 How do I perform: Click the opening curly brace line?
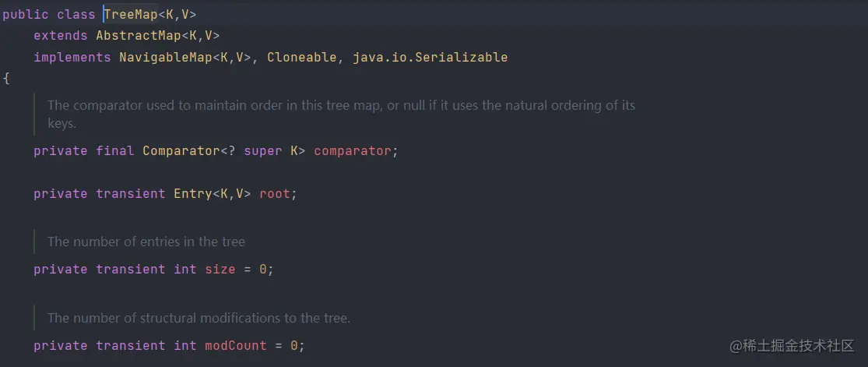5,78
